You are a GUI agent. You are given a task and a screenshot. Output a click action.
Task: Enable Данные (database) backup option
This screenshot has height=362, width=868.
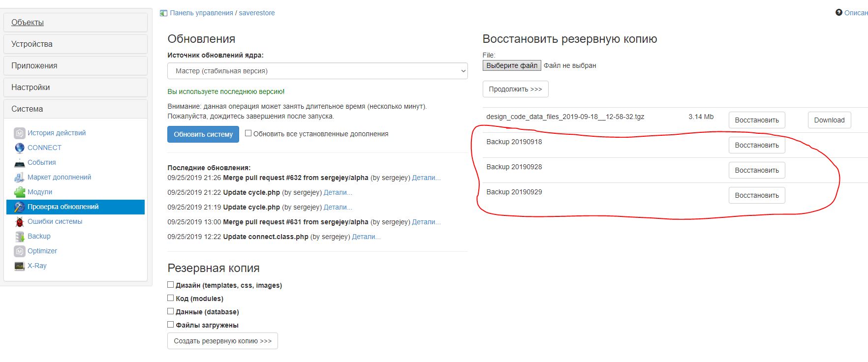pyautogui.click(x=171, y=311)
